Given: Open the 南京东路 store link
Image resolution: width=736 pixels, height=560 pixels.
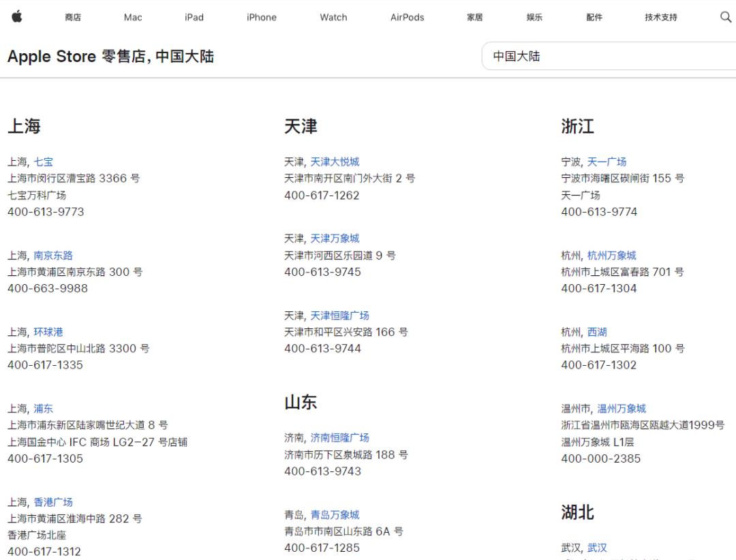Looking at the screenshot, I should (53, 255).
